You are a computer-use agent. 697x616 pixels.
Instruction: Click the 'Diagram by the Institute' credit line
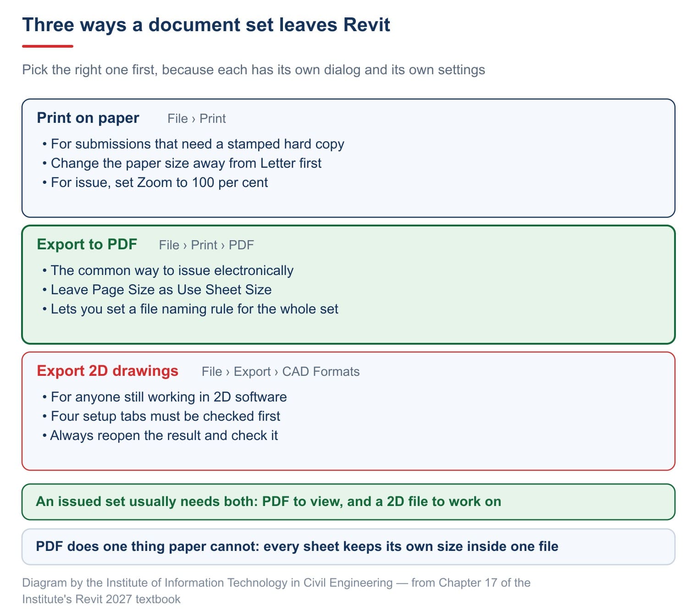(277, 591)
